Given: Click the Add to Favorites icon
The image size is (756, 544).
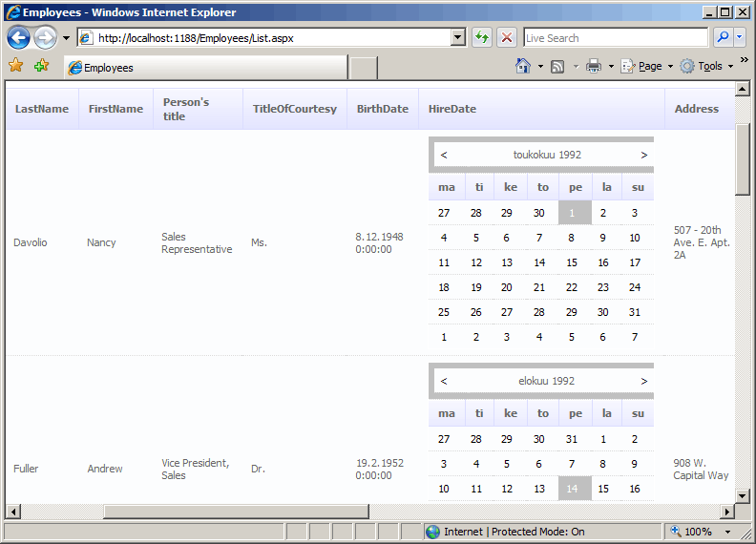Looking at the screenshot, I should click(x=41, y=65).
